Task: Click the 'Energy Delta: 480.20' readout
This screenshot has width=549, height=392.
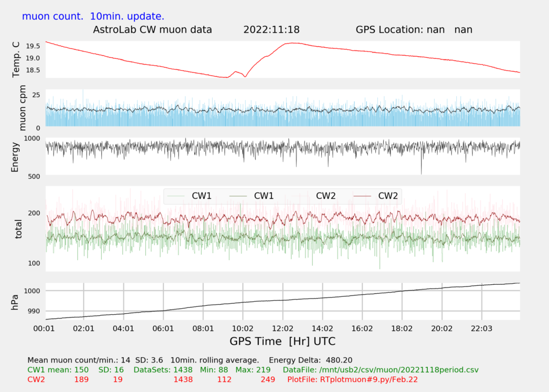Action: 310,360
